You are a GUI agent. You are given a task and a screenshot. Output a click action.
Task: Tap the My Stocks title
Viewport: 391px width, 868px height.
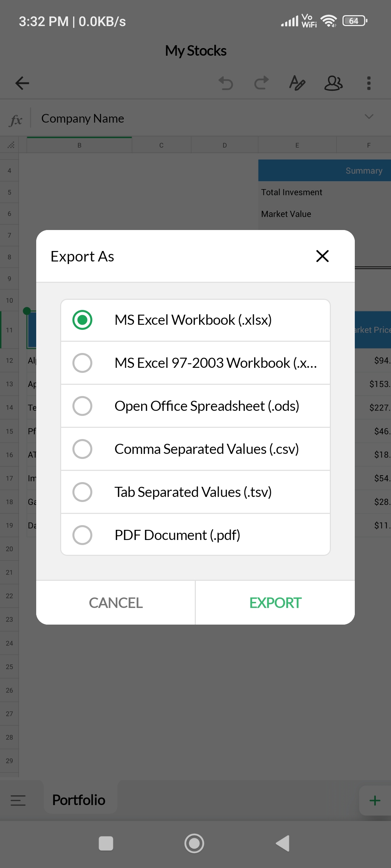pos(195,51)
